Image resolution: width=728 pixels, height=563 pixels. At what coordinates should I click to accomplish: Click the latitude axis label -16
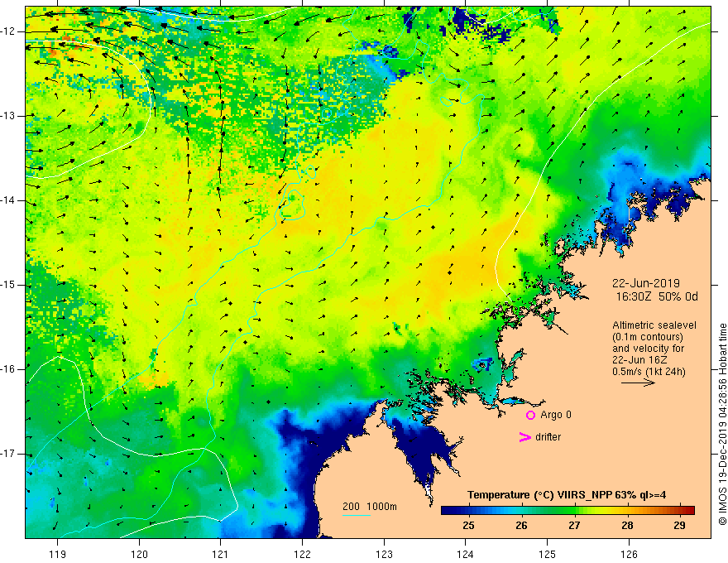pos(8,369)
